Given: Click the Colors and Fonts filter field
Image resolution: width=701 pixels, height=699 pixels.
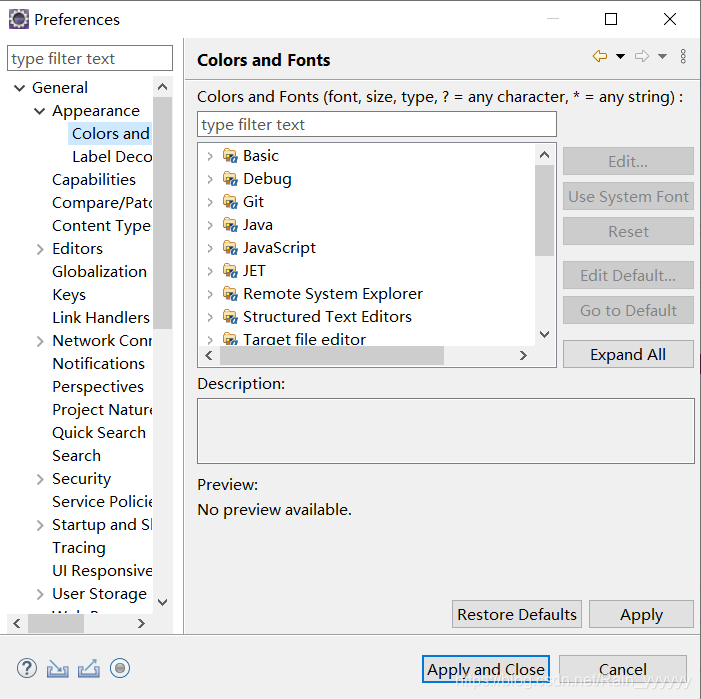Looking at the screenshot, I should [x=377, y=124].
